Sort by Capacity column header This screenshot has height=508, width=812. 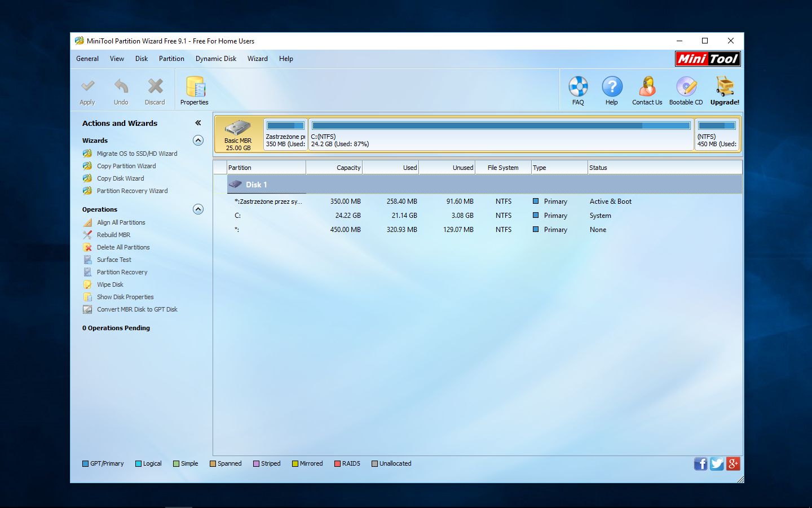(x=334, y=168)
